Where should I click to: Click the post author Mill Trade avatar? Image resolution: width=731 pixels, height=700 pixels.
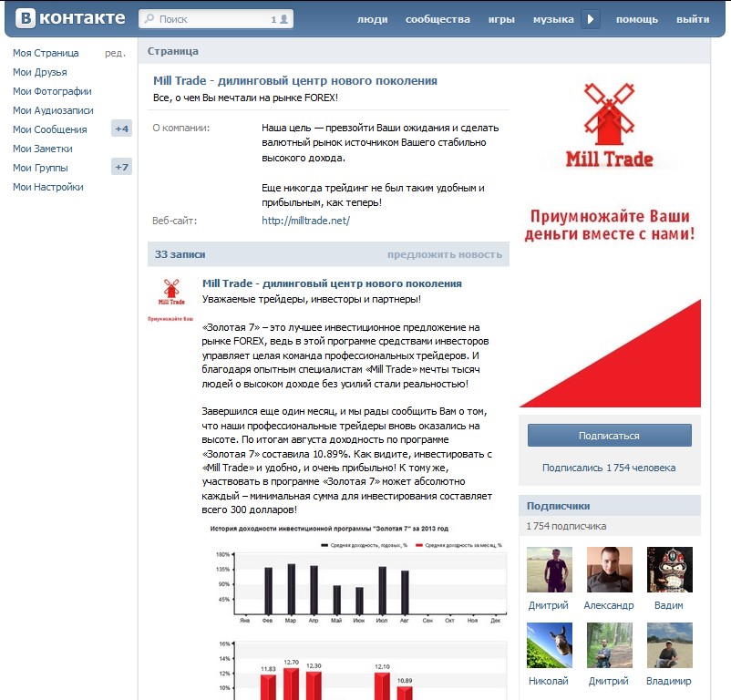[171, 300]
